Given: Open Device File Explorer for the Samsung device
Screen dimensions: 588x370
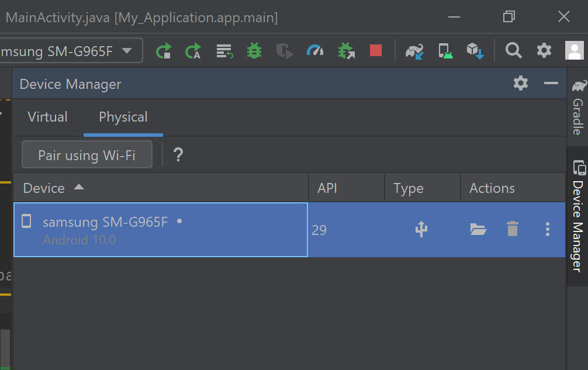Looking at the screenshot, I should pyautogui.click(x=478, y=229).
